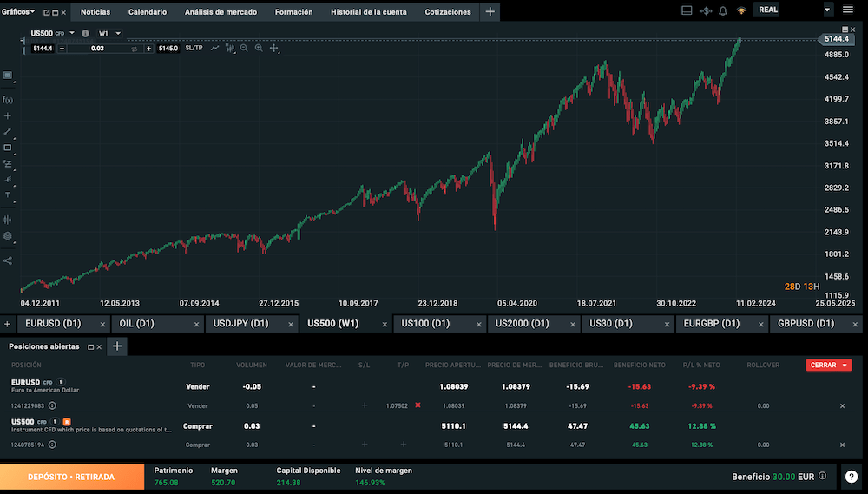Select the rectangle shape tool

click(x=8, y=148)
